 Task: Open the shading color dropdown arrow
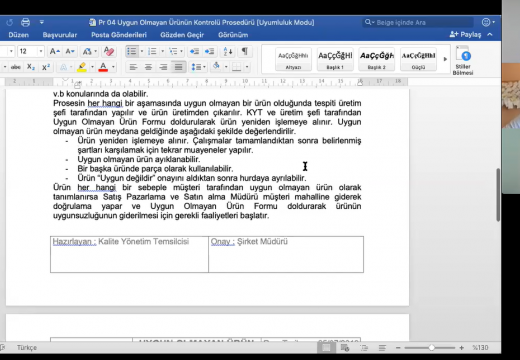(226, 67)
